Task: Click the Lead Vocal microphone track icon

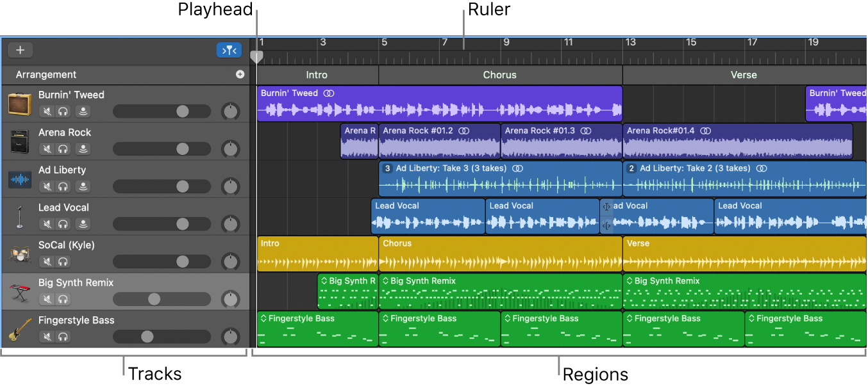Action: [19, 216]
